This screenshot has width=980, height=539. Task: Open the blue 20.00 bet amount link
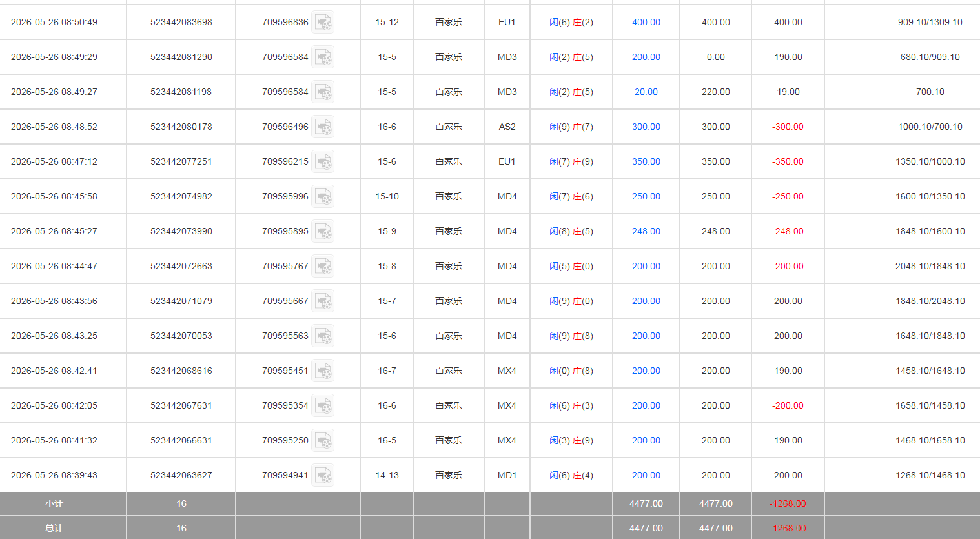coord(646,92)
